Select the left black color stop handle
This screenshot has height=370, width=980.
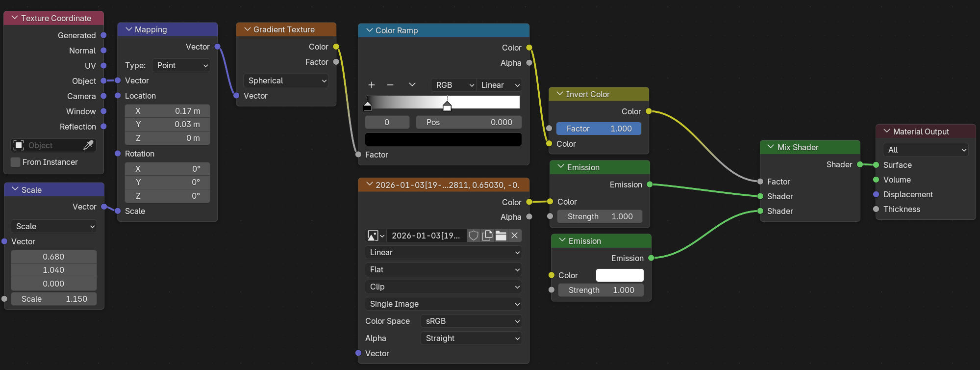point(368,106)
